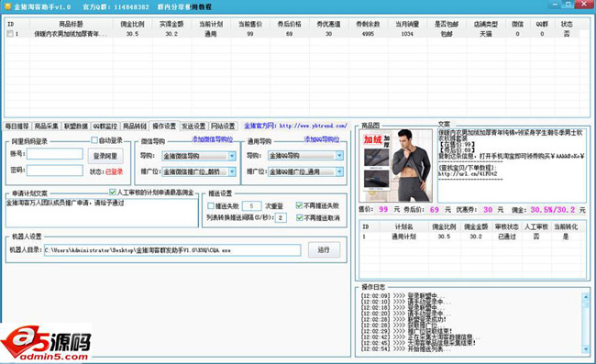Click the 运行 button for the robot
The image size is (596, 364).
(324, 250)
